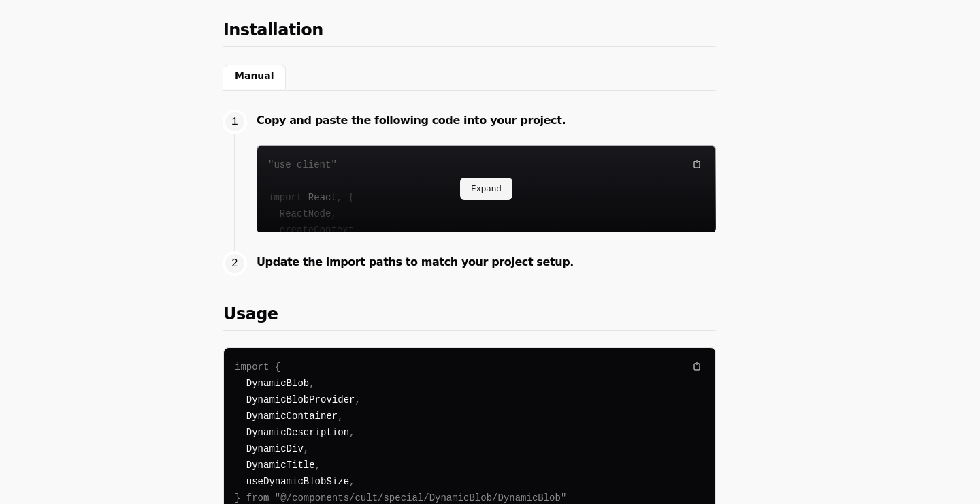Click step marker 1
The width and height of the screenshot is (980, 504).
point(234,122)
